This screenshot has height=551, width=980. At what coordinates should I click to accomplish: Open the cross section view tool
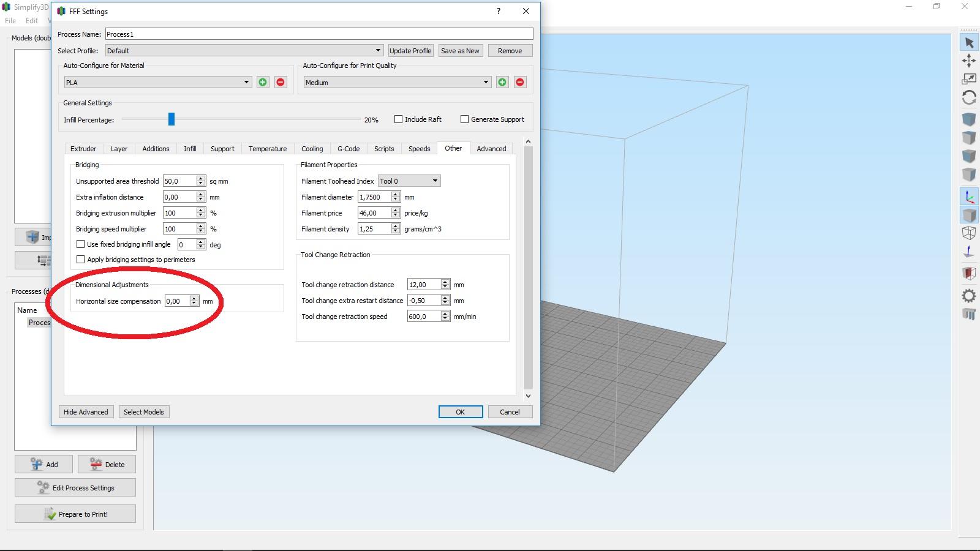click(x=969, y=273)
